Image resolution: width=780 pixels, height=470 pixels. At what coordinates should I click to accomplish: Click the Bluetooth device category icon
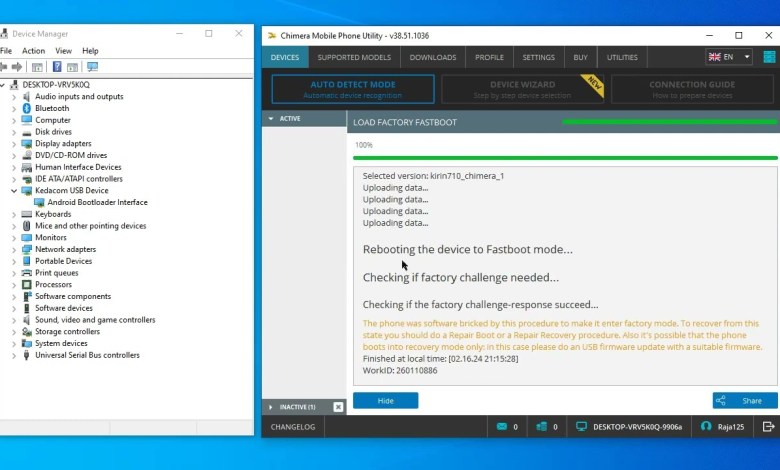tap(27, 108)
